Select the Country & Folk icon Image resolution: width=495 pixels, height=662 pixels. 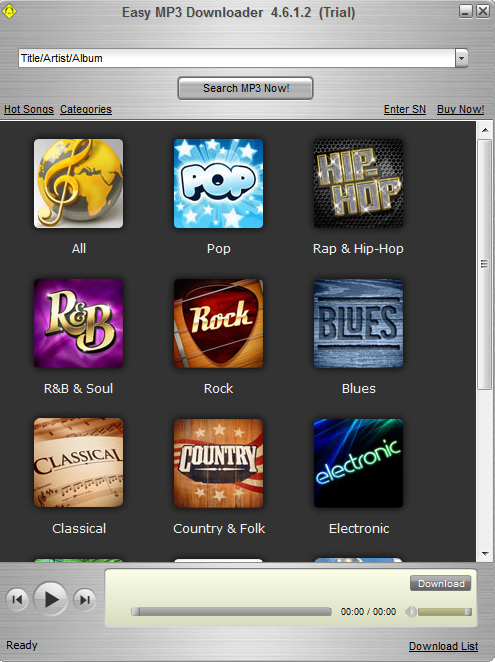pos(218,463)
